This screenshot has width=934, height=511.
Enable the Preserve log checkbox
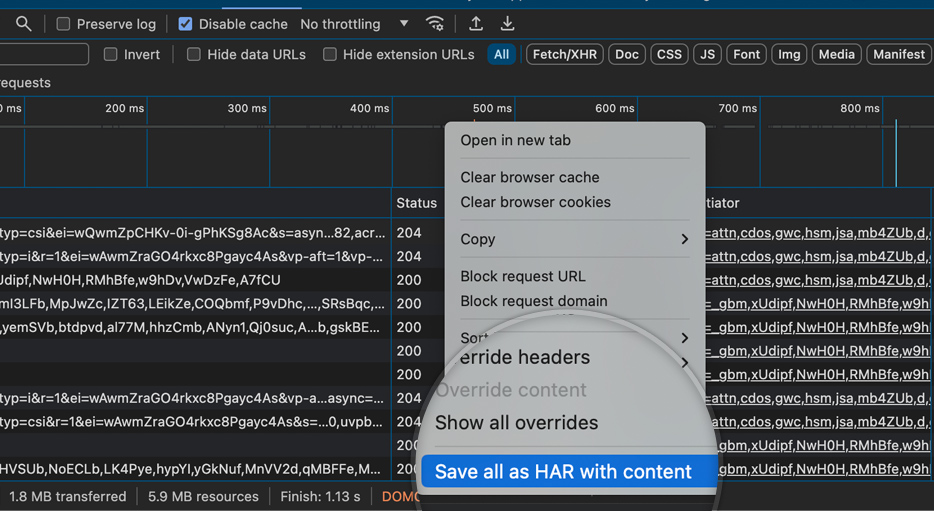(63, 24)
